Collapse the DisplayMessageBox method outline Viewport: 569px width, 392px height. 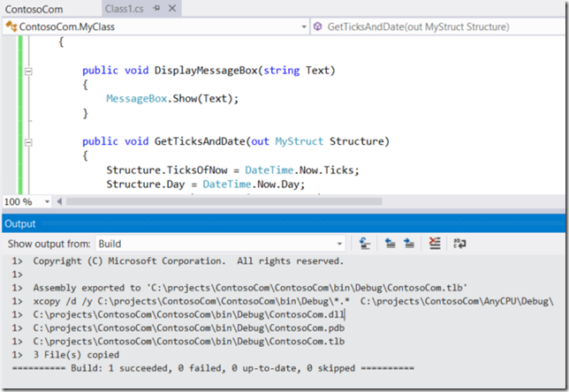click(28, 71)
